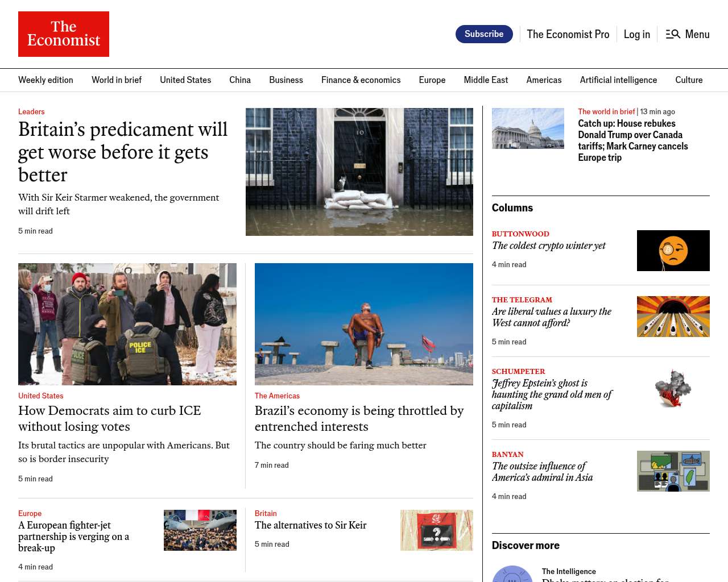
Task: Click United States label above ICE story
Action: pos(41,396)
